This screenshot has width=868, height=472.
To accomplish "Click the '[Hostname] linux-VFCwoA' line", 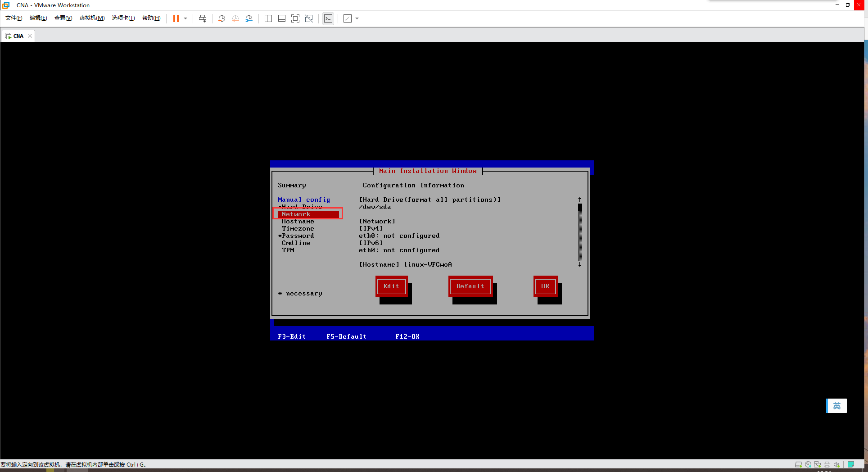I will point(406,265).
